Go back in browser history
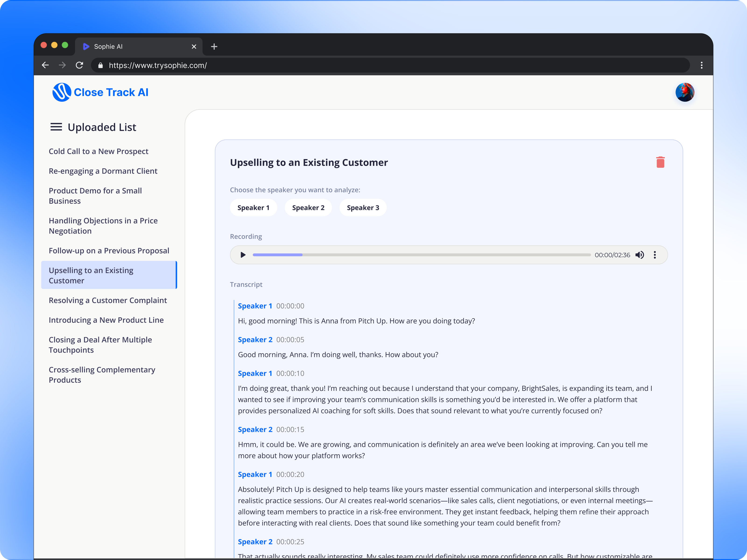This screenshot has width=747, height=560. (45, 65)
